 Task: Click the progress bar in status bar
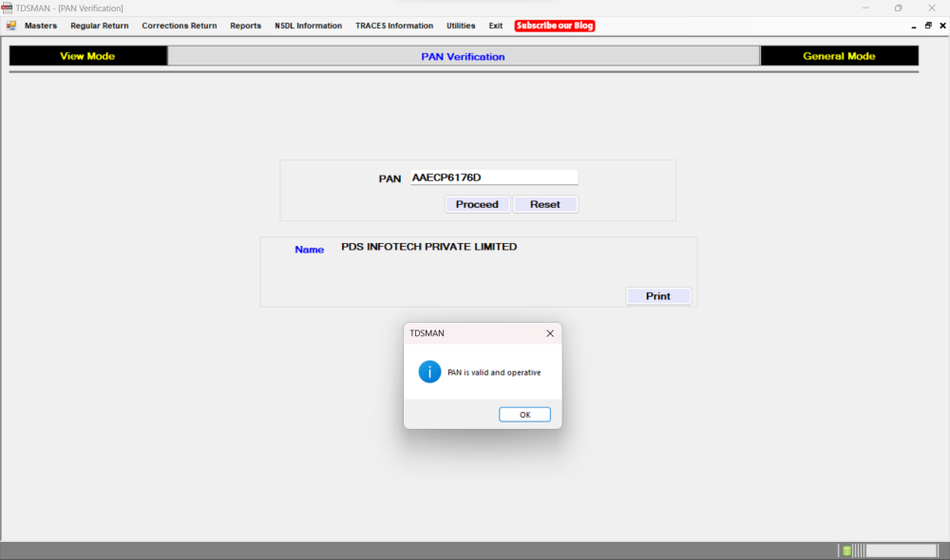[x=901, y=551]
